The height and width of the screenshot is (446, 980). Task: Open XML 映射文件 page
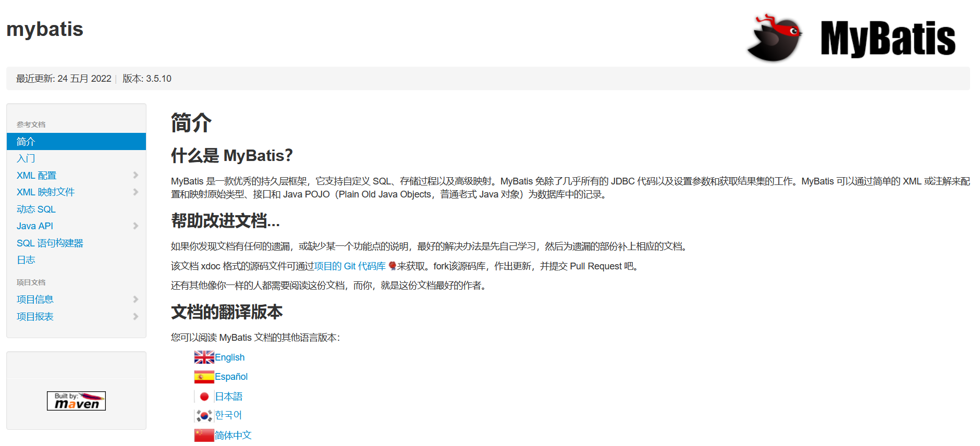pyautogui.click(x=45, y=192)
